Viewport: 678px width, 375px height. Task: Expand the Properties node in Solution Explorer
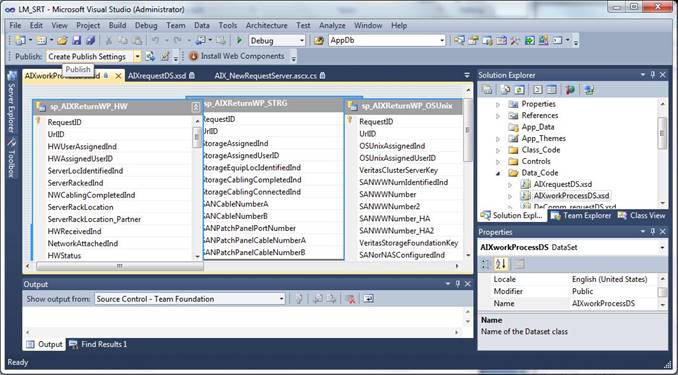coord(498,104)
